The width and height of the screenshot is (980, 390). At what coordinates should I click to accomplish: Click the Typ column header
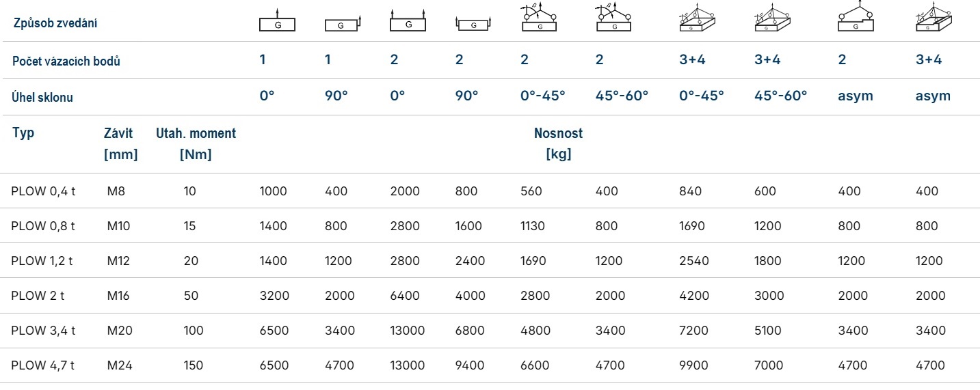(x=23, y=133)
